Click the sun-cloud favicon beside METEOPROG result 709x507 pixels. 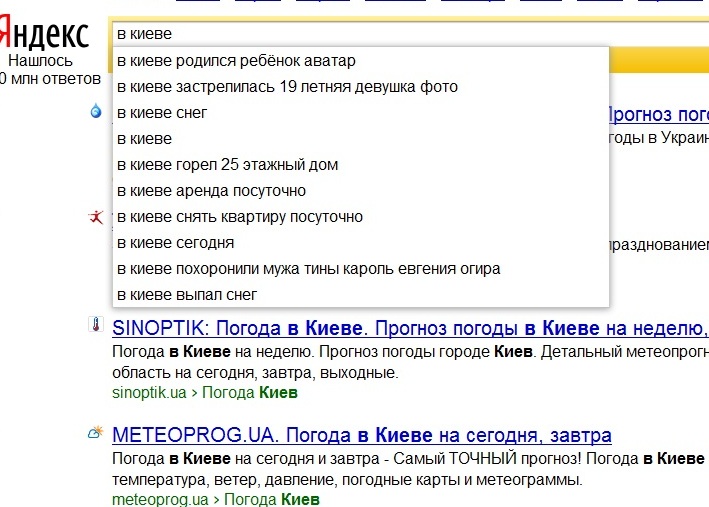point(96,432)
